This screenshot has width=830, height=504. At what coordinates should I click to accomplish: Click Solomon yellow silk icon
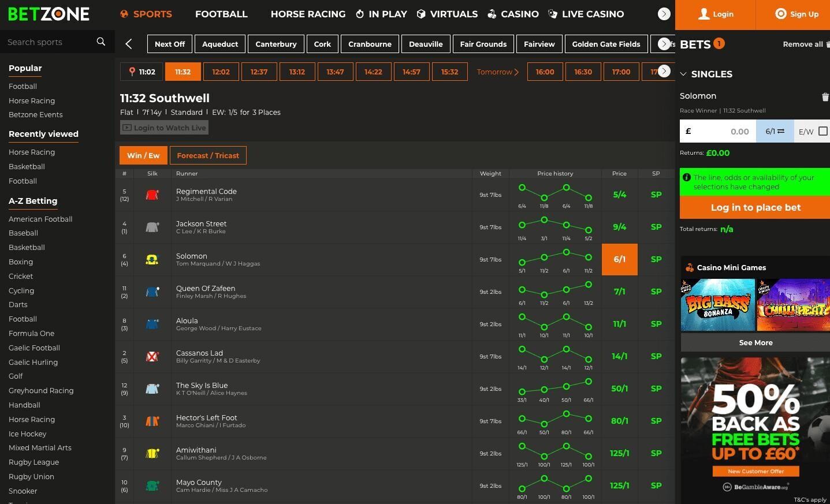tap(152, 260)
